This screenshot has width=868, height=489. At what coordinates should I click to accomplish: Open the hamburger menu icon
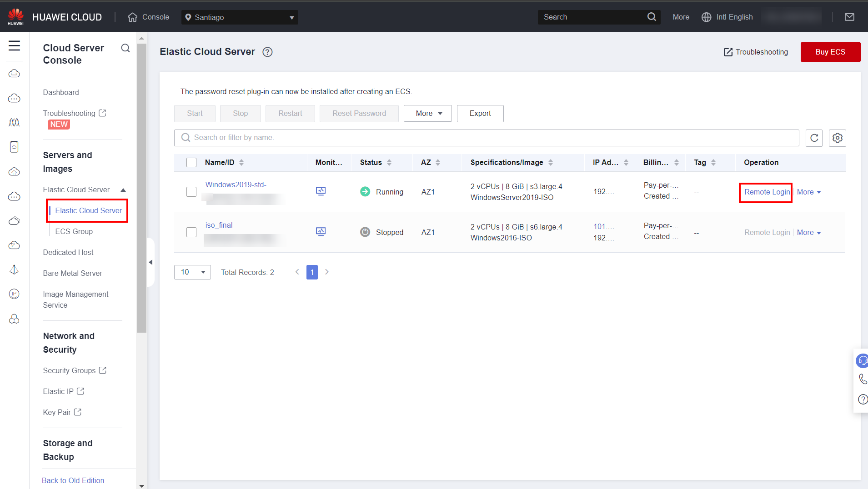(14, 45)
